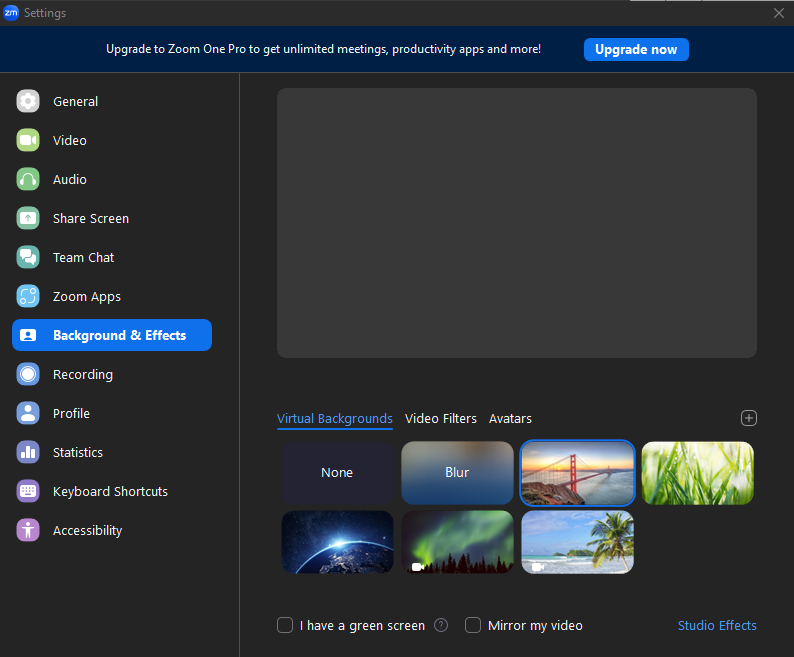Open Team Chat bubbles icon
Image resolution: width=794 pixels, height=657 pixels.
28,257
